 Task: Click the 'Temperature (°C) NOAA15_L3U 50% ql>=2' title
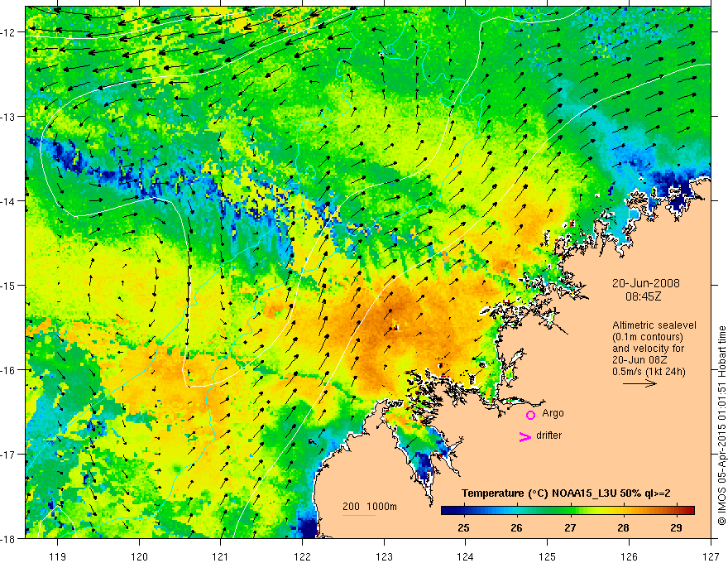point(566,493)
